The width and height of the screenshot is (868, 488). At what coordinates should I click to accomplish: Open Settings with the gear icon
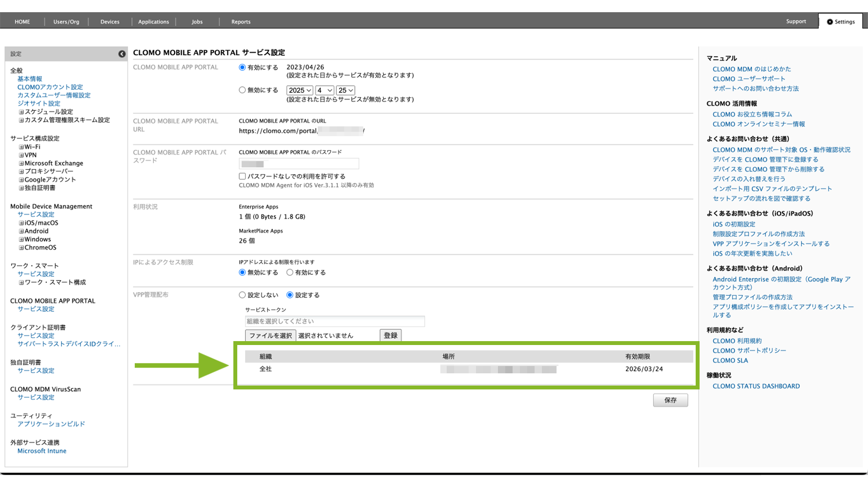pyautogui.click(x=841, y=21)
